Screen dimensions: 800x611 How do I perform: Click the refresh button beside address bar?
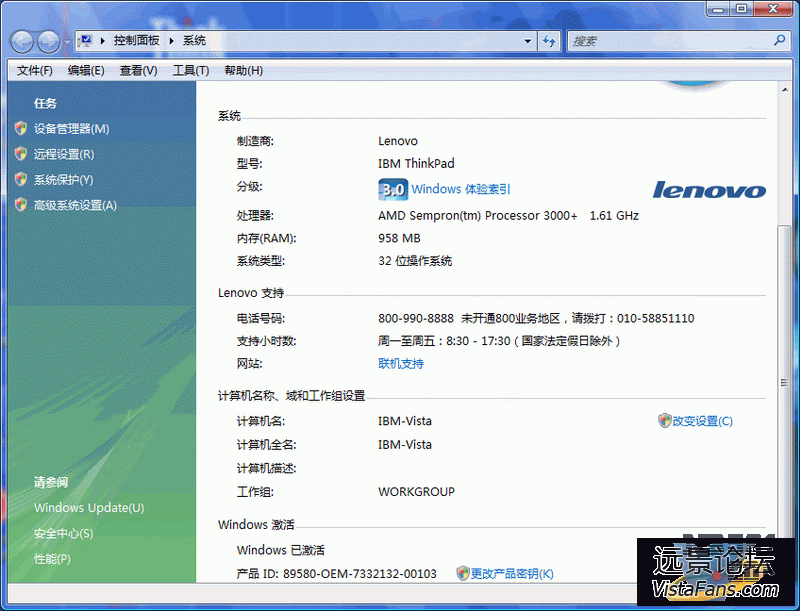point(549,41)
